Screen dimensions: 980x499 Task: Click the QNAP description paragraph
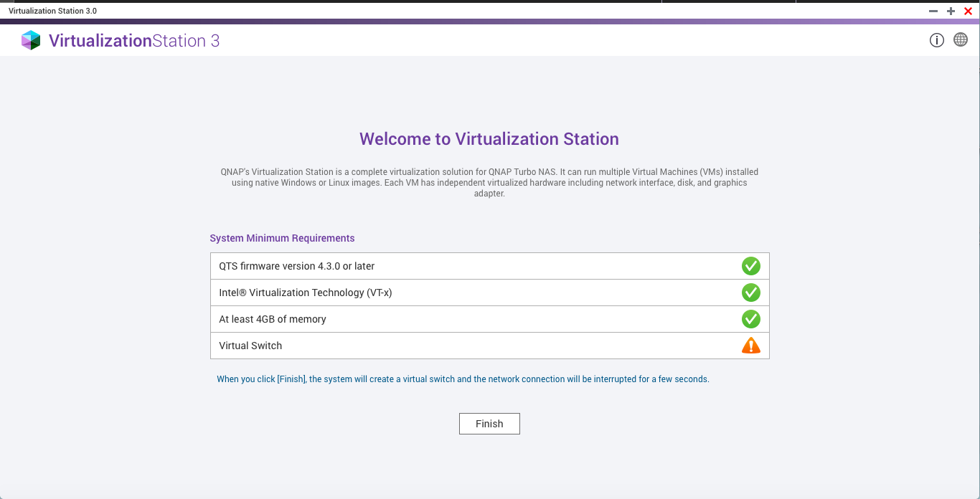489,183
